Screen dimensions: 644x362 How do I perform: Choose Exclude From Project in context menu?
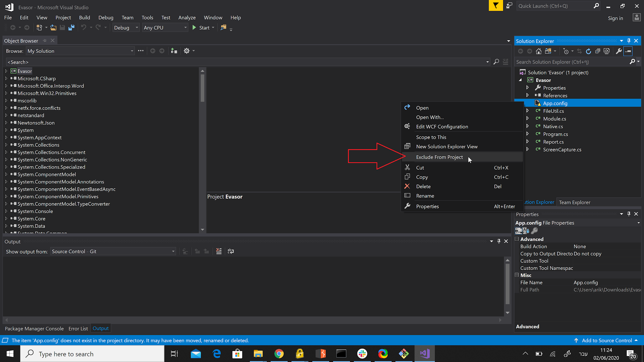click(x=439, y=157)
